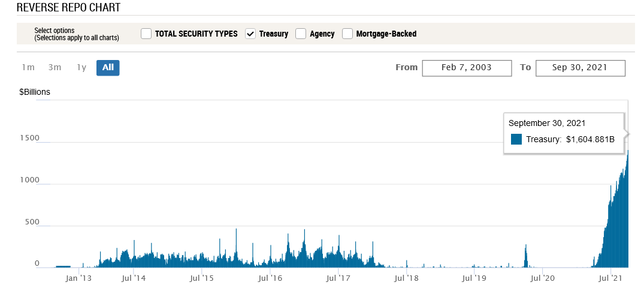
Task: Enable the Total Security Types checkbox
Action: click(146, 34)
